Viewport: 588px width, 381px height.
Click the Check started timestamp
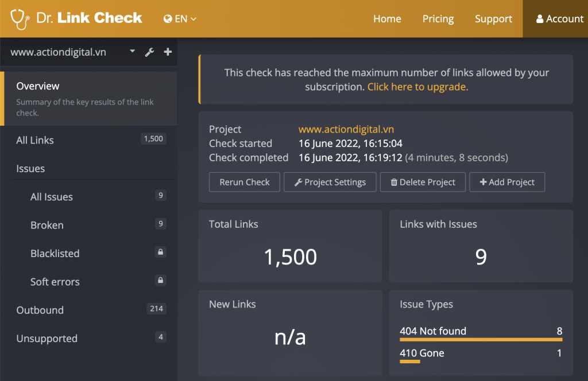[x=350, y=143]
